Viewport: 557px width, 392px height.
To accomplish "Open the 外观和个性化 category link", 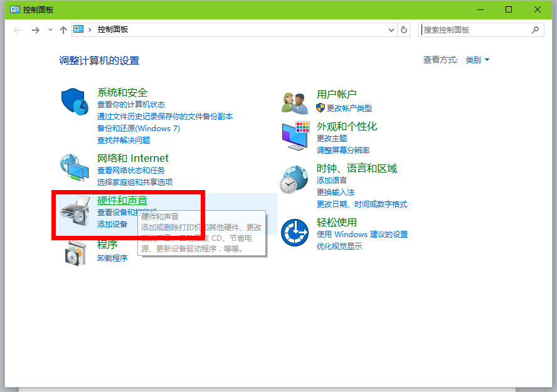I will coord(347,127).
